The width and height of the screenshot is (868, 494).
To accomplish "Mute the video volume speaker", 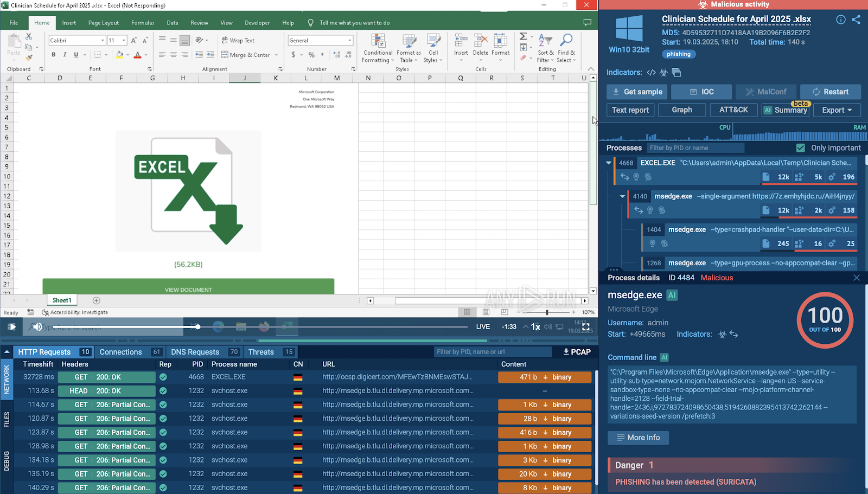I will (37, 327).
